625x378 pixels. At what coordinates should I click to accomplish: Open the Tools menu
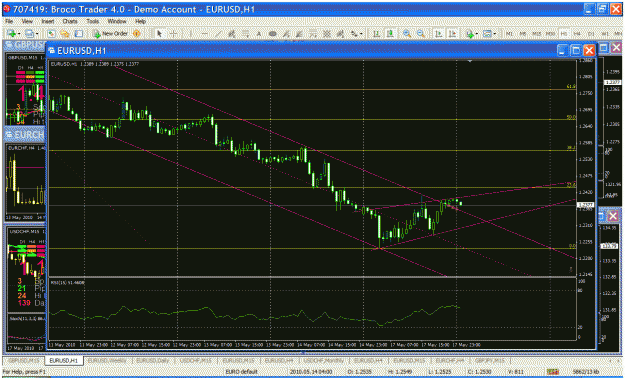92,21
